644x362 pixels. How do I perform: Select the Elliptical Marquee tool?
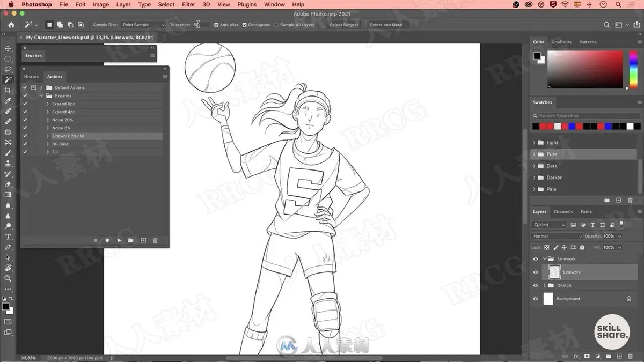pos(8,59)
